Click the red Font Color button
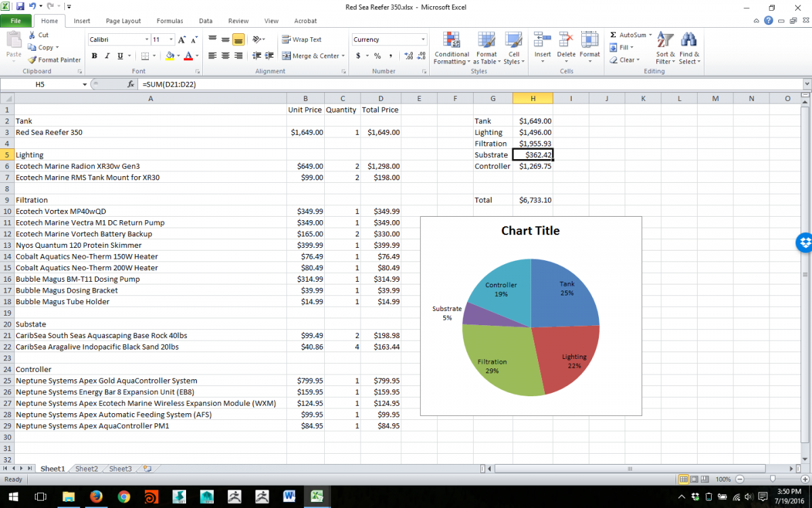 (x=188, y=56)
